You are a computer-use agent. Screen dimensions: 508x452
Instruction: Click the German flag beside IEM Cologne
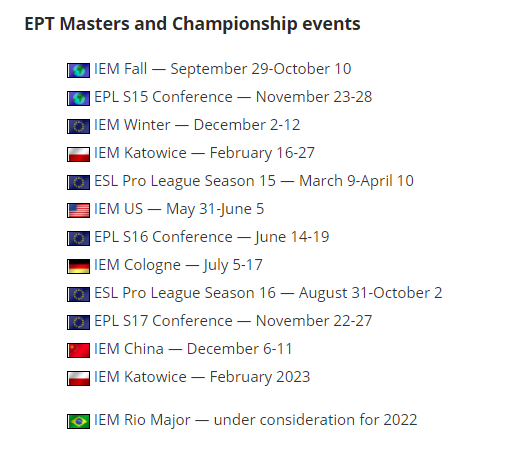click(78, 266)
